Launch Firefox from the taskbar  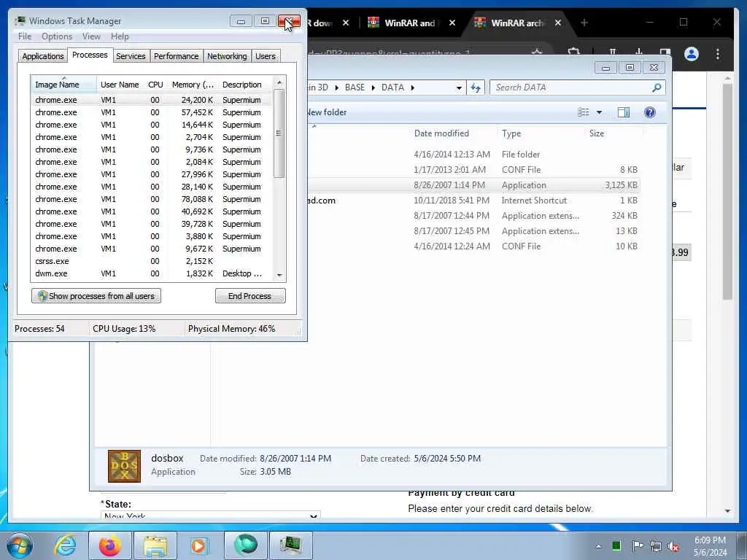pyautogui.click(x=109, y=545)
